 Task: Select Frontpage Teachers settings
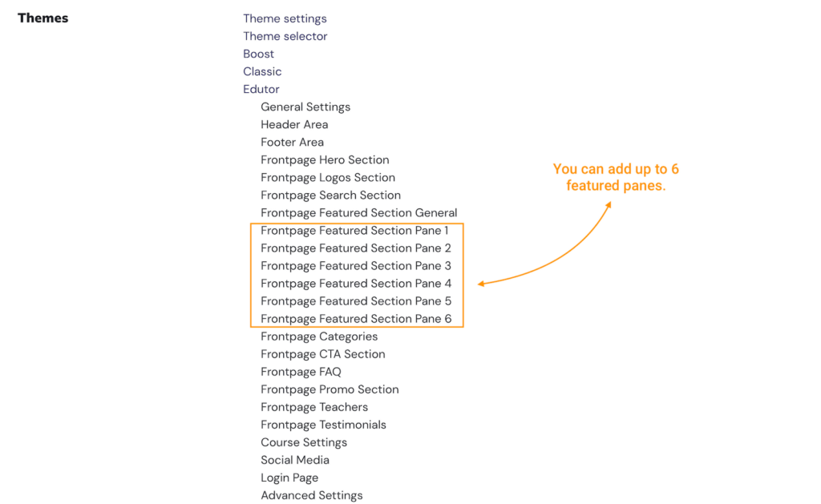[314, 407]
